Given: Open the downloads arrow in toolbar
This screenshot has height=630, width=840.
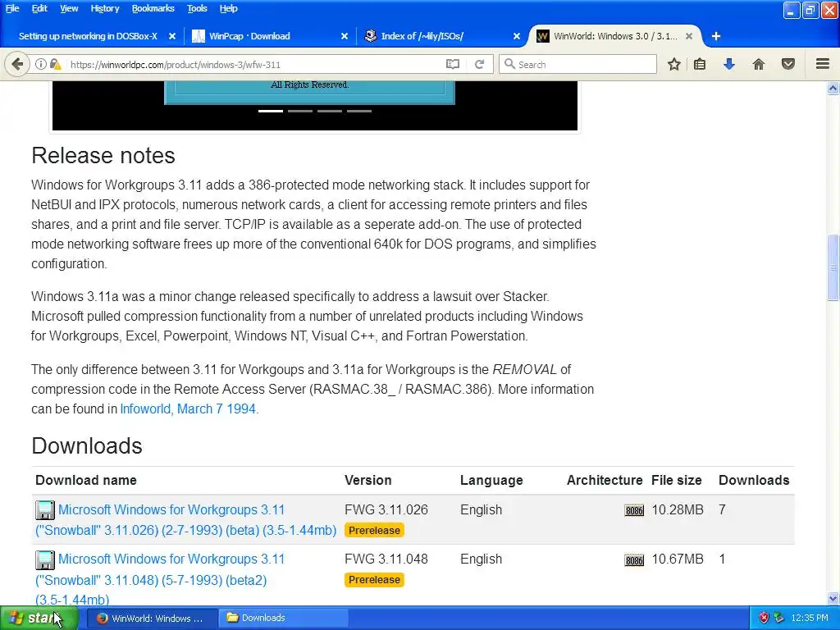Looking at the screenshot, I should coord(729,64).
